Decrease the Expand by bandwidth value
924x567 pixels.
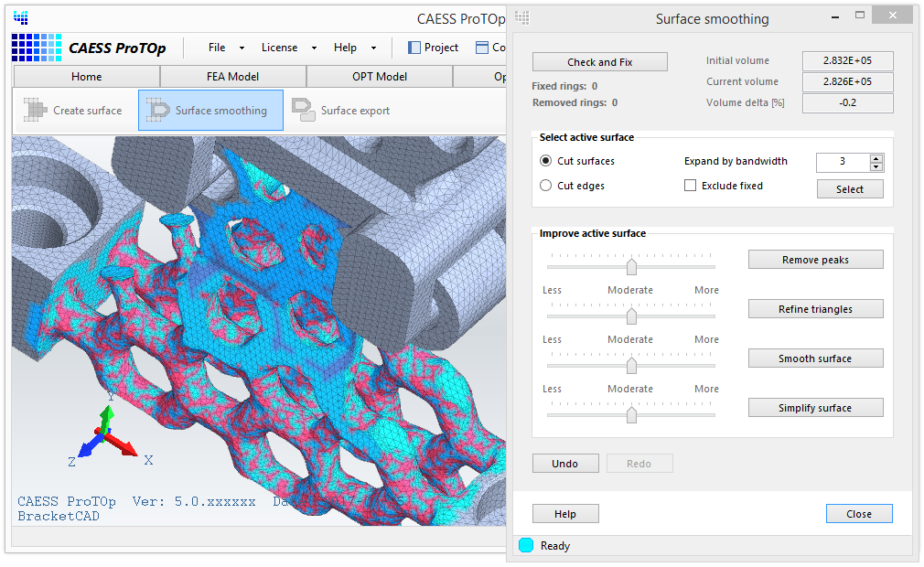click(x=876, y=166)
